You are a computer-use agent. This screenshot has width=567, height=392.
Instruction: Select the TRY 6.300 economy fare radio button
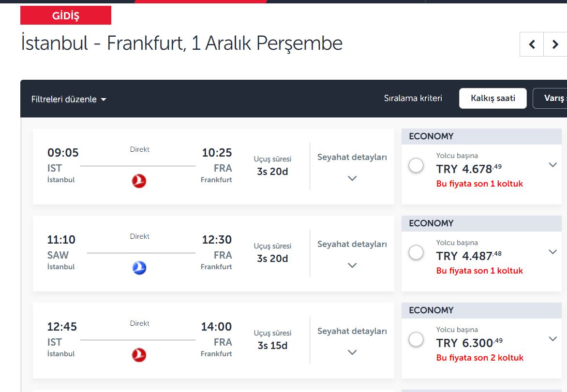click(416, 340)
